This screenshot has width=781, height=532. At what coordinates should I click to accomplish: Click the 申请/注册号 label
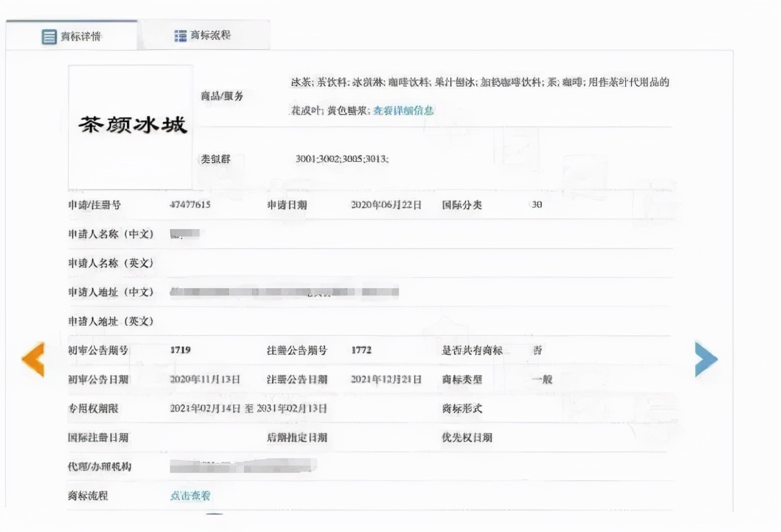coord(94,205)
